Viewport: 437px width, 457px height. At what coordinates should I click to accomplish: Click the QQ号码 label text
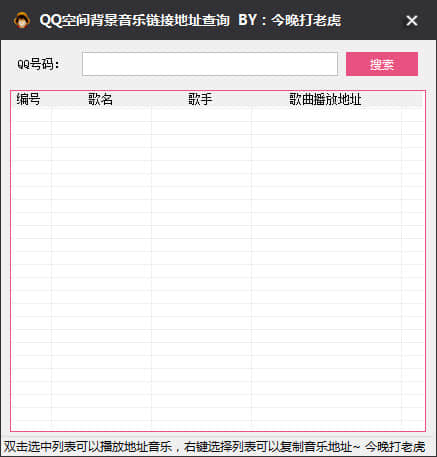pyautogui.click(x=38, y=64)
